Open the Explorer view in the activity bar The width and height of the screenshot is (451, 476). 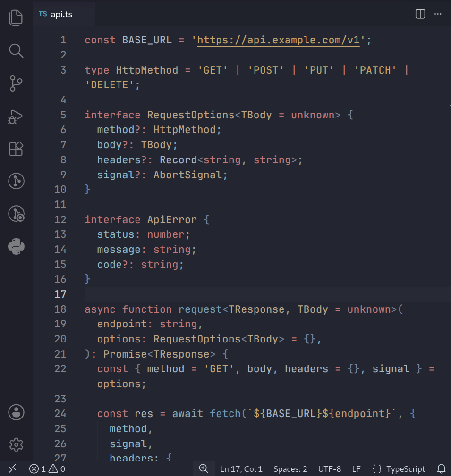[16, 17]
